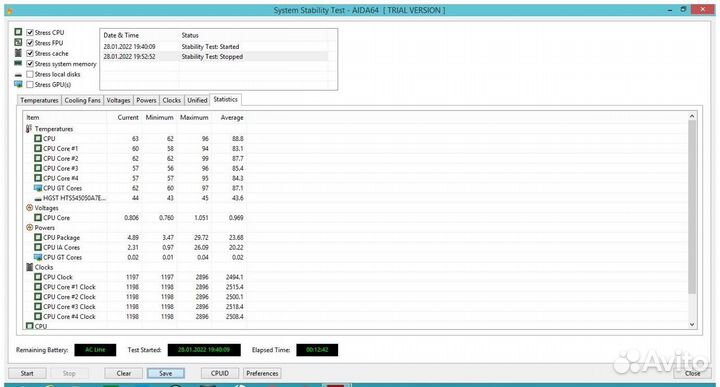Click the CPU chip icon beside Stress CPU

[18, 32]
